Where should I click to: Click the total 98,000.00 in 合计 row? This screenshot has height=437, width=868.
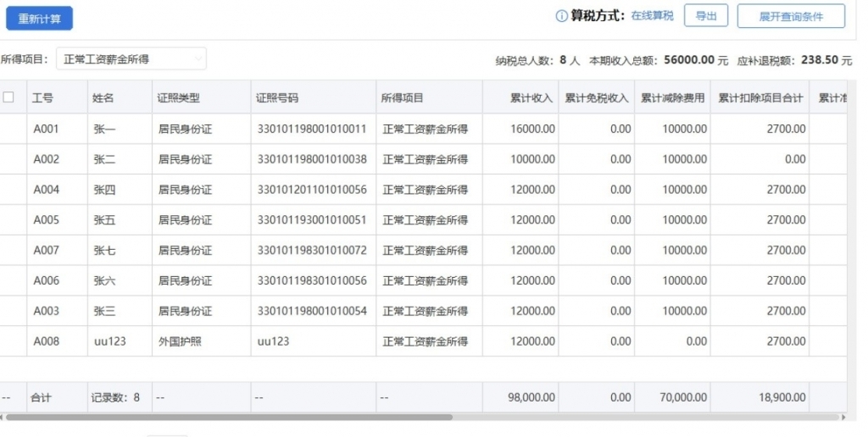click(531, 397)
